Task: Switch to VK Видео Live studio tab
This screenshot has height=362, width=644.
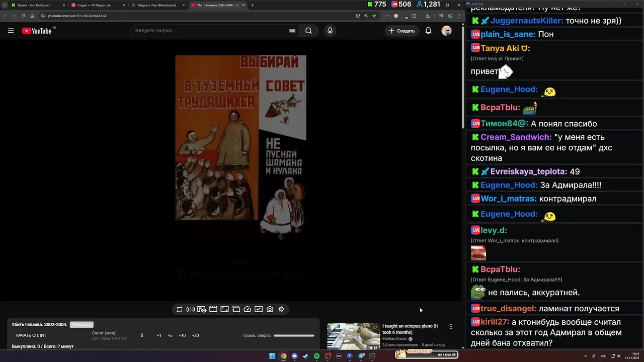Action: [98, 5]
